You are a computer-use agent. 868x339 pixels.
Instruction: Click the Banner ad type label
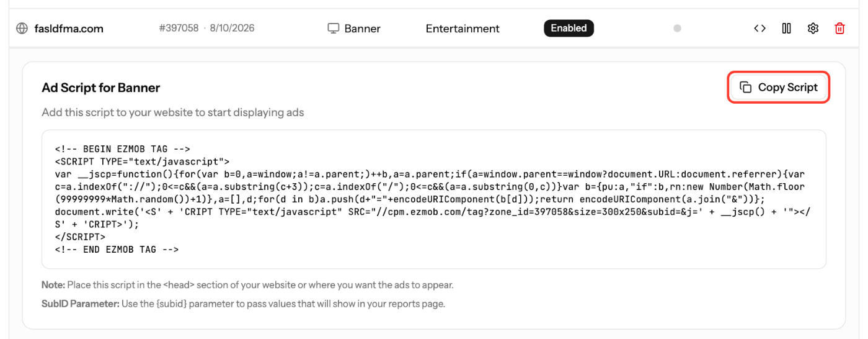click(x=363, y=29)
